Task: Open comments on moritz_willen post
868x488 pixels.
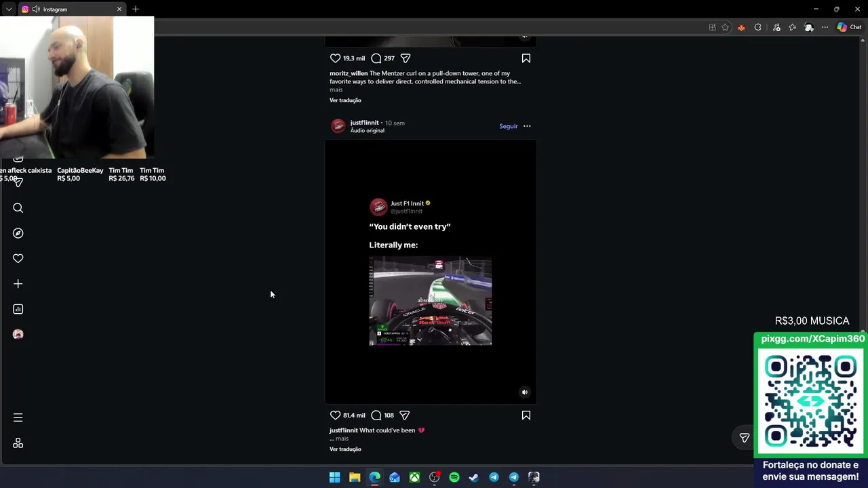Action: tap(376, 58)
